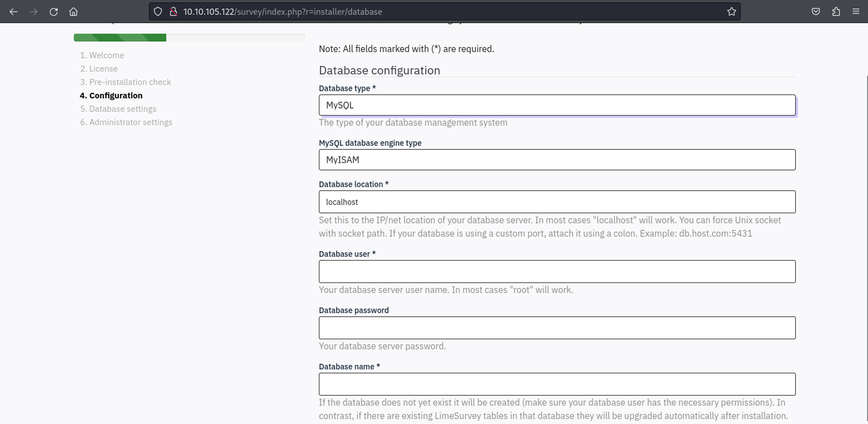Open the tracking protection shield icon
Screen dimensions: 868x424
coord(158,12)
